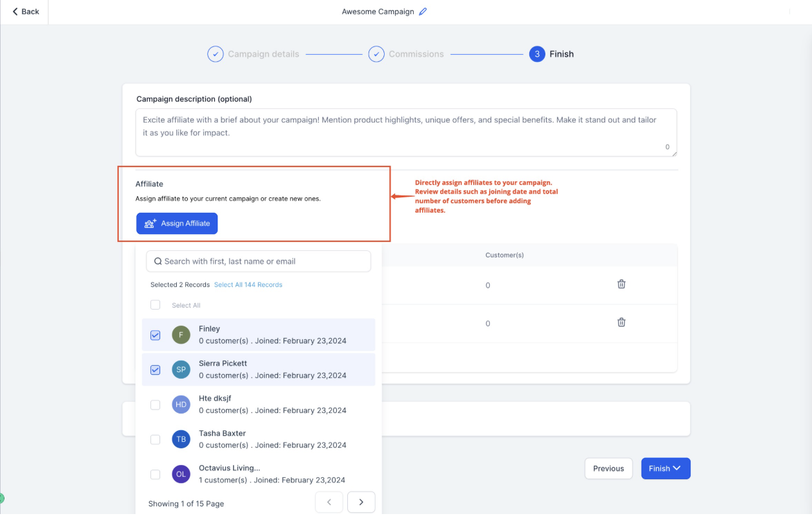
Task: Click 'Showing 1 of 15 Page' text
Action: tap(186, 503)
